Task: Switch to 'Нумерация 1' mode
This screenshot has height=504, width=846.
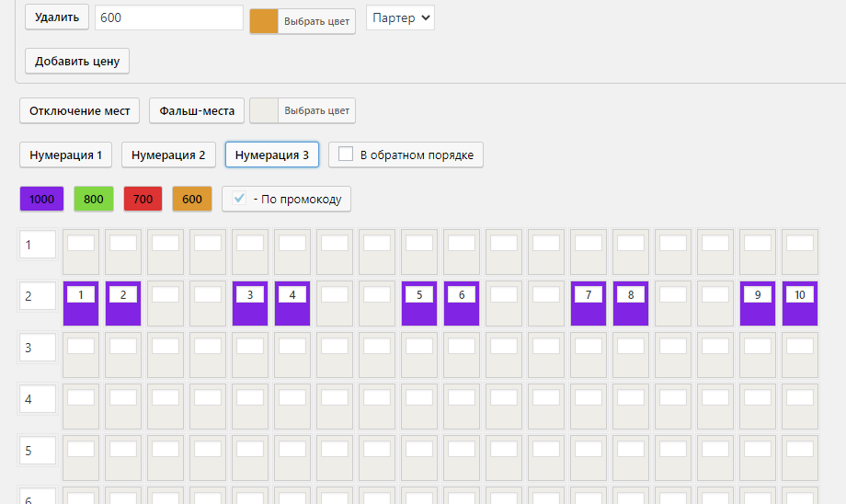Action: pyautogui.click(x=66, y=155)
